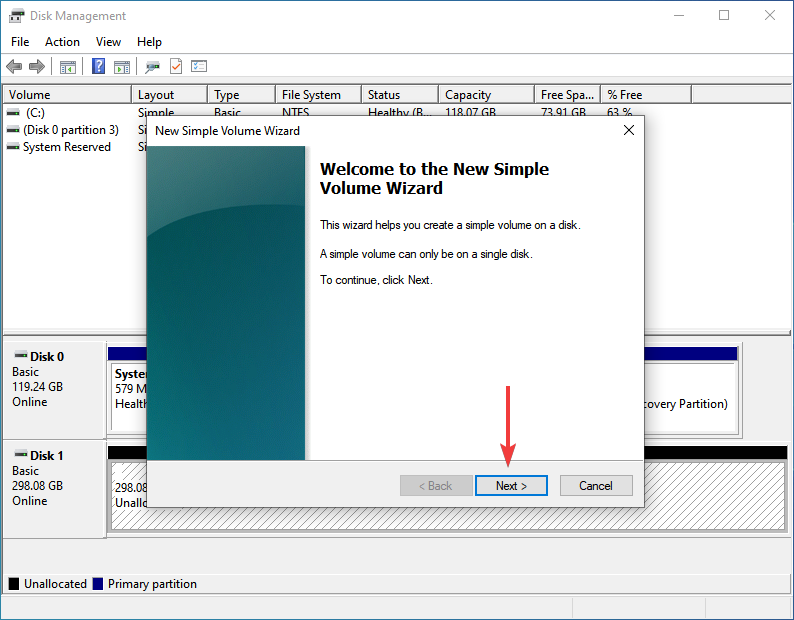Click the Disk 0 partition 3 icon
Screen dimensions: 794x620
click(x=13, y=130)
